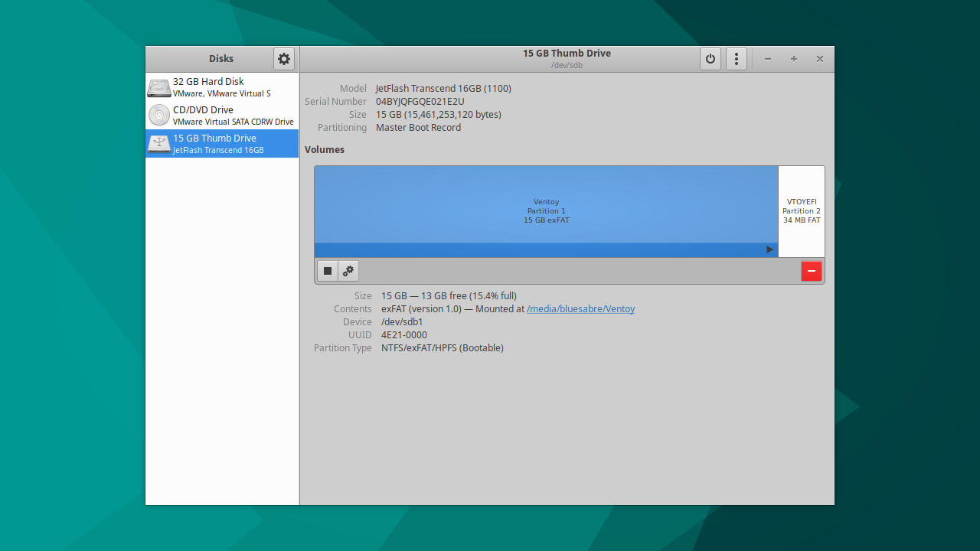Click the Disks panel title header

pyautogui.click(x=220, y=58)
